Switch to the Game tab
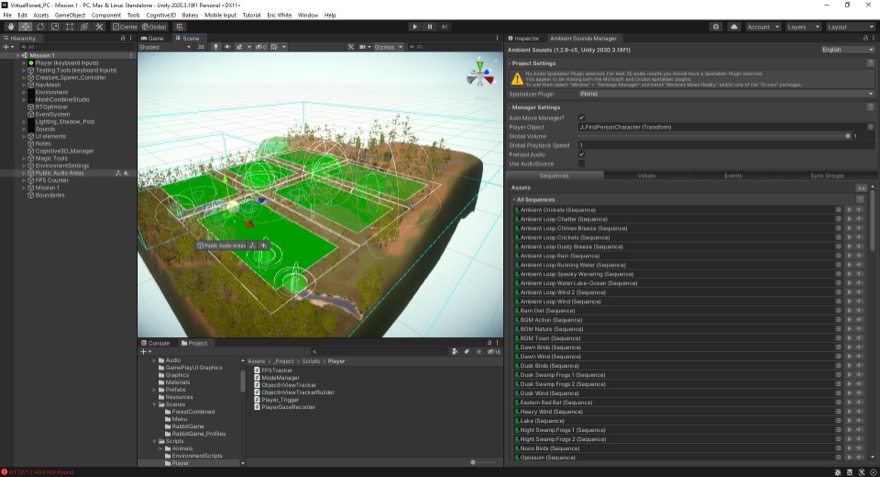The height and width of the screenshot is (477, 880). tap(153, 38)
